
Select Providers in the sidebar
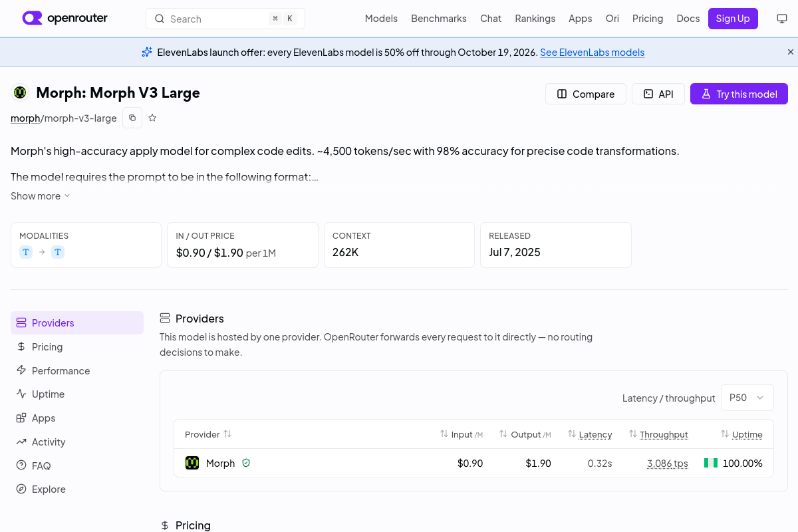[x=77, y=323]
